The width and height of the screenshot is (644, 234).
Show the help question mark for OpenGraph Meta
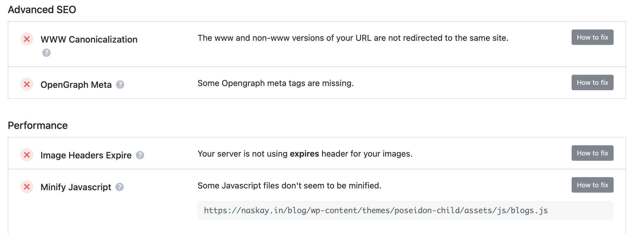[x=120, y=85]
